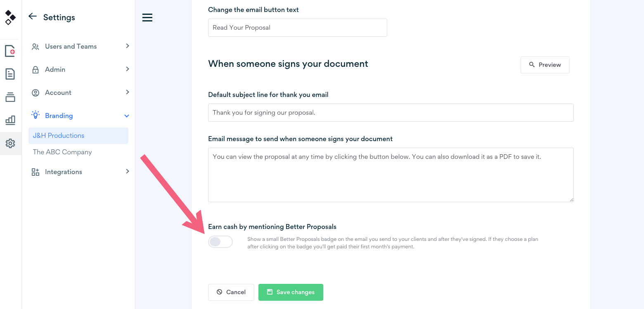The image size is (644, 309).
Task: Toggle the hamburger menu icon
Action: click(x=147, y=17)
